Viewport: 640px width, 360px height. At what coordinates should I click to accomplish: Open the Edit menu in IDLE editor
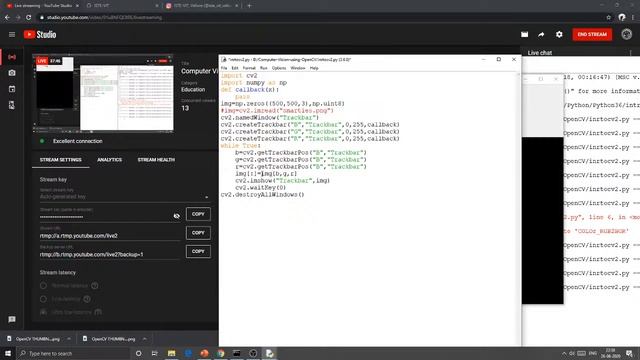[235, 68]
